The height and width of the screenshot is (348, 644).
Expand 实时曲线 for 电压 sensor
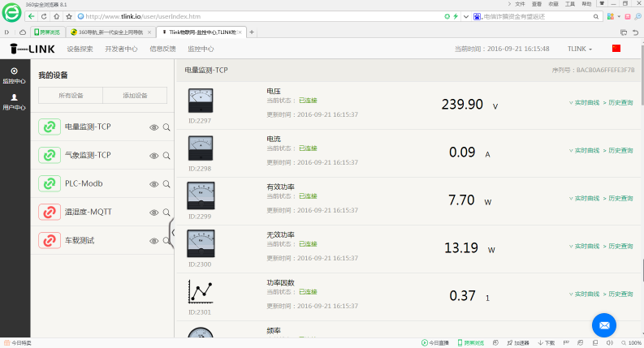(x=586, y=103)
